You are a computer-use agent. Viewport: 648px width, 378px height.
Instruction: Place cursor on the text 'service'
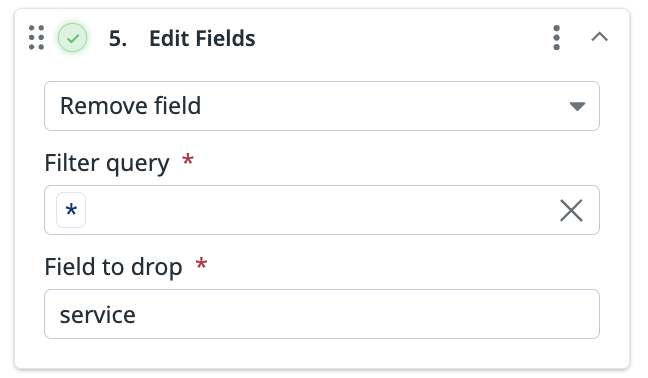click(98, 315)
